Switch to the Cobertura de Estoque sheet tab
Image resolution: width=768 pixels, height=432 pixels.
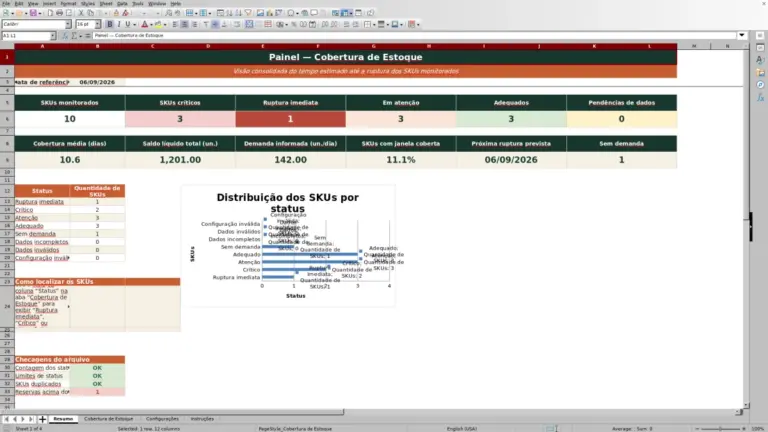[x=109, y=419]
